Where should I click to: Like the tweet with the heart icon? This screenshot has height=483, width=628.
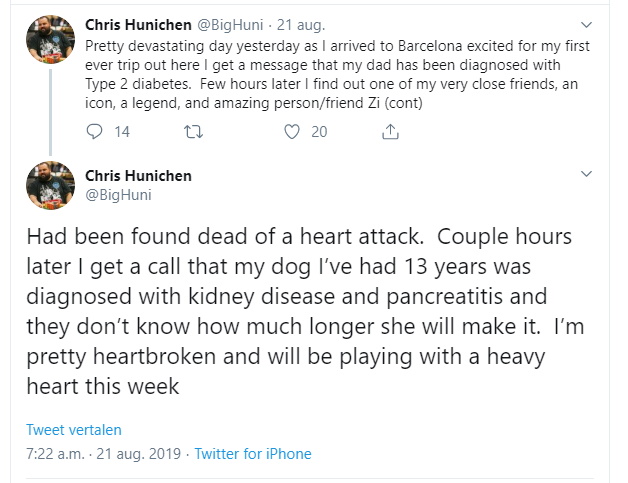click(x=292, y=132)
